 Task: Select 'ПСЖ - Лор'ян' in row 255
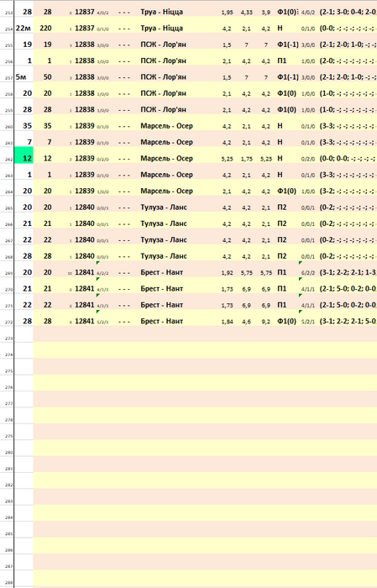pos(163,45)
